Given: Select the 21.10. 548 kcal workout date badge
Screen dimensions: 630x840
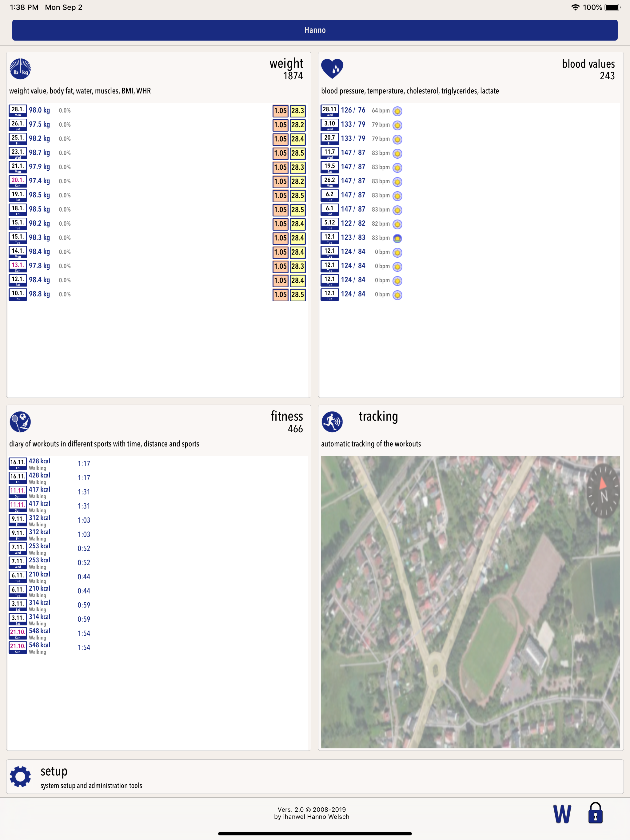Looking at the screenshot, I should (x=18, y=633).
